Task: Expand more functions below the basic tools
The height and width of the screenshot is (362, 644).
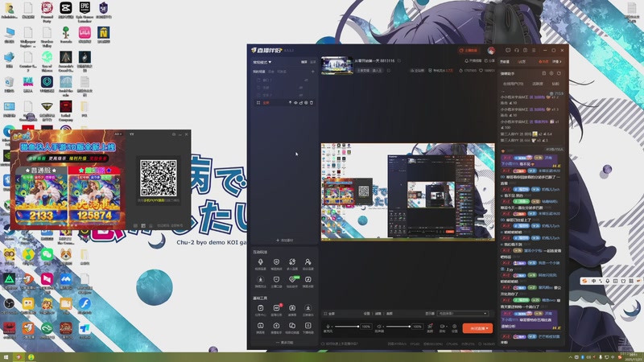Action: pyautogui.click(x=284, y=343)
